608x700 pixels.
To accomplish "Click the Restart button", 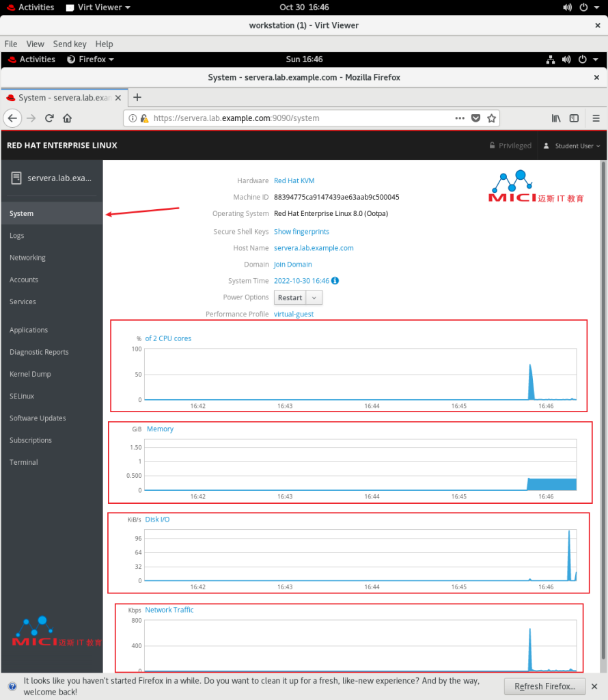I will click(x=290, y=298).
